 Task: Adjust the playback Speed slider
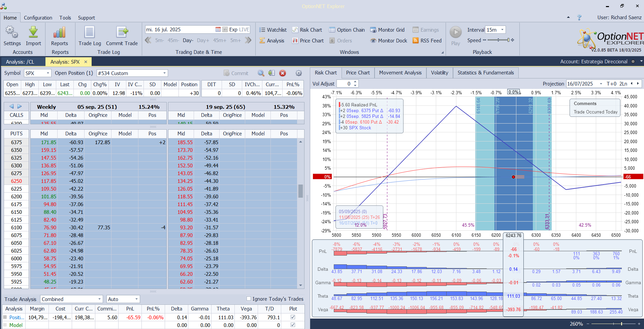point(498,40)
